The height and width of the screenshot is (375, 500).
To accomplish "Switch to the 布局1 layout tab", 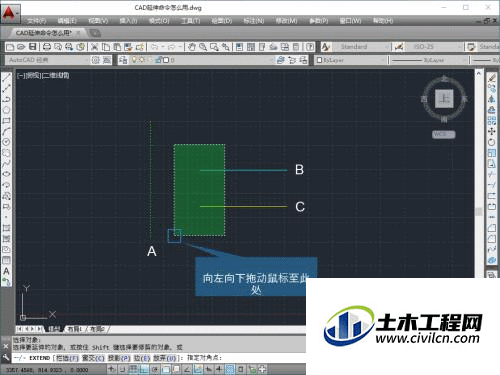I will click(x=75, y=329).
